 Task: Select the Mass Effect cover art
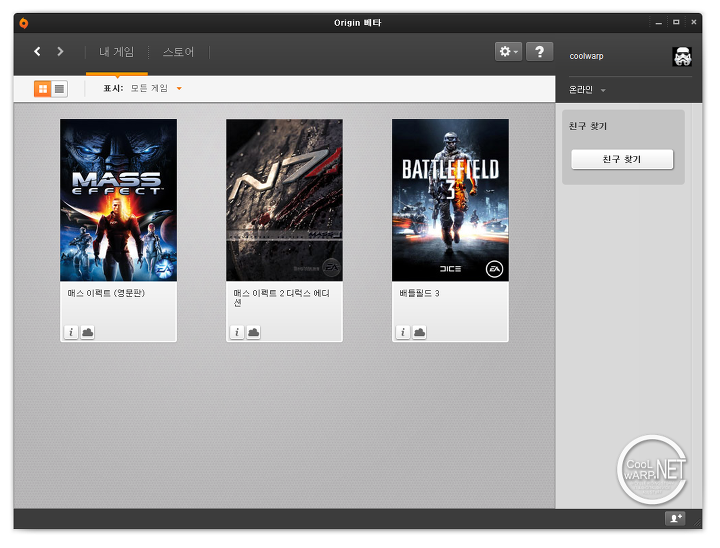[x=118, y=200]
